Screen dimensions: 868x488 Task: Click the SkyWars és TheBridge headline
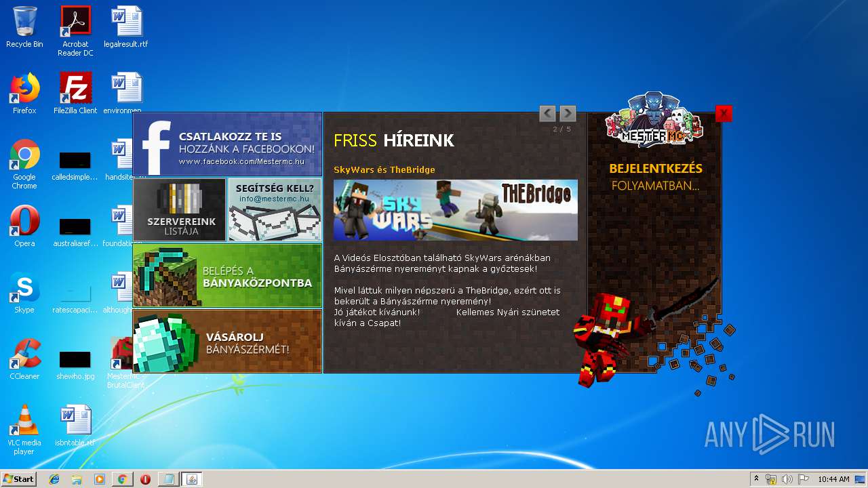tap(384, 169)
